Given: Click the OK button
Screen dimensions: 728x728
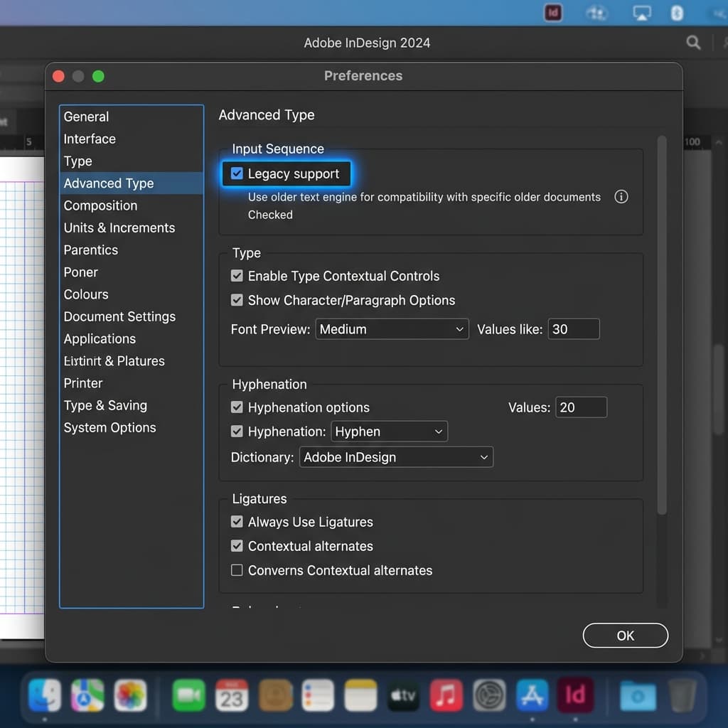Looking at the screenshot, I should click(x=625, y=635).
